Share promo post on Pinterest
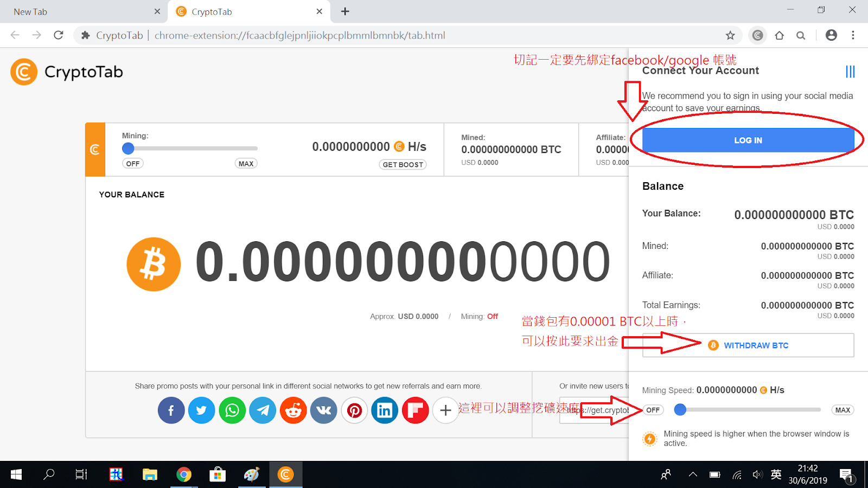Screen dimensions: 868x488 (354, 410)
